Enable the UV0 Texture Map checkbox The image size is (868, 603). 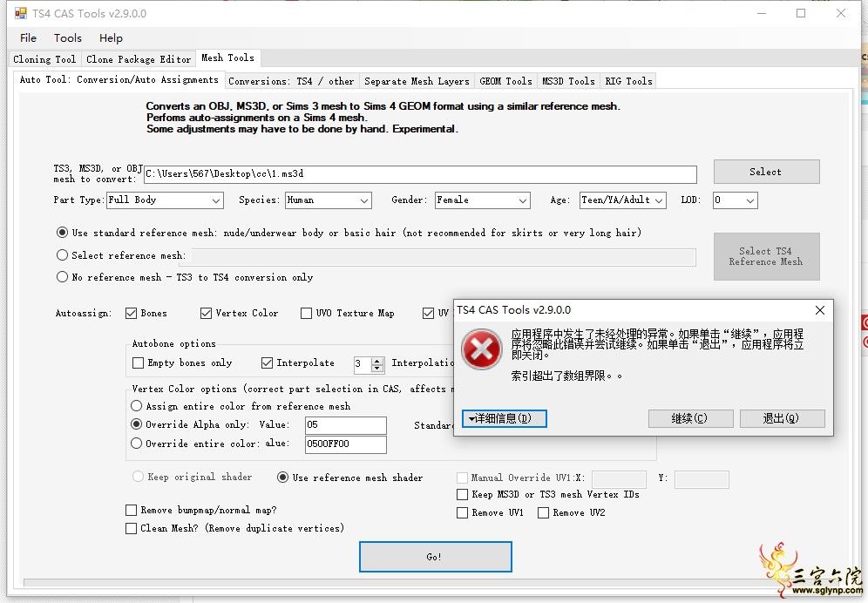306,314
